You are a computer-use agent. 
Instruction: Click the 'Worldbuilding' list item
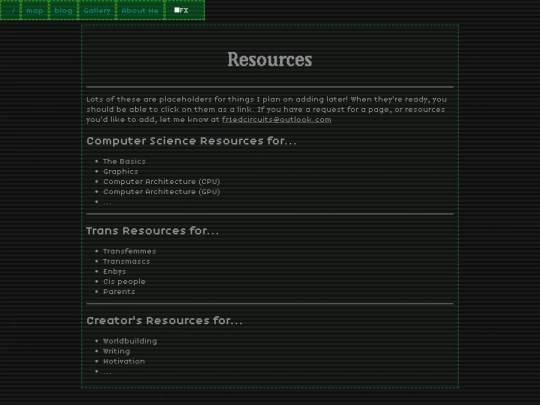pyautogui.click(x=130, y=341)
